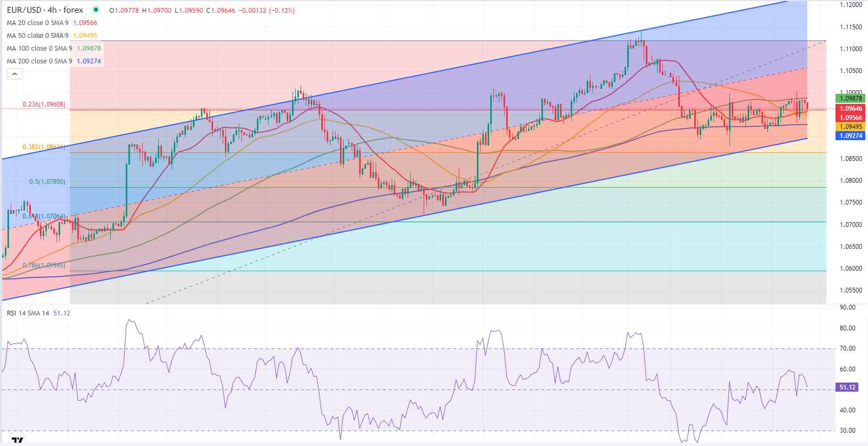The width and height of the screenshot is (868, 446).
Task: Click the 70.00 RSI axis tick
Action: tap(847, 348)
